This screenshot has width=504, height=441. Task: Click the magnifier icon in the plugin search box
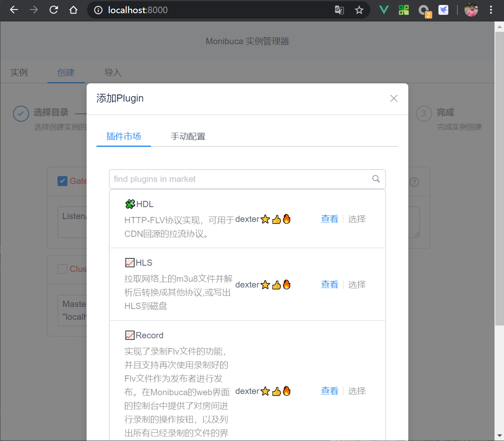click(x=376, y=179)
